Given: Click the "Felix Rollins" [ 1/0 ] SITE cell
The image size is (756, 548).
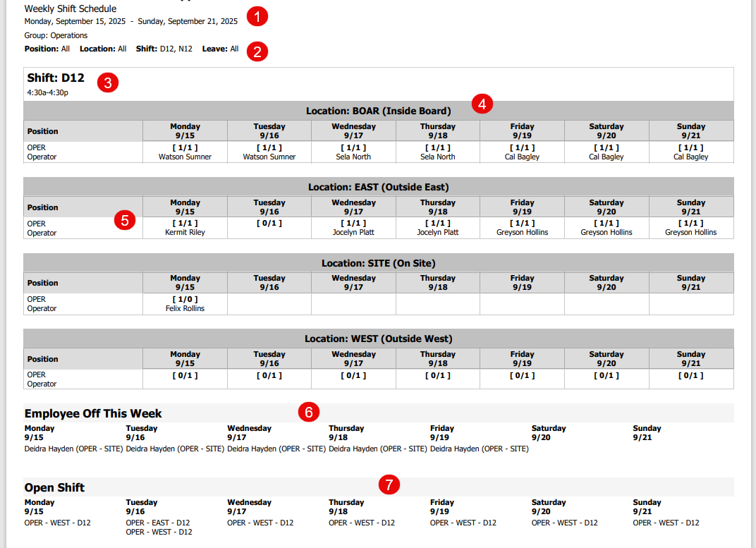Looking at the screenshot, I should [185, 304].
